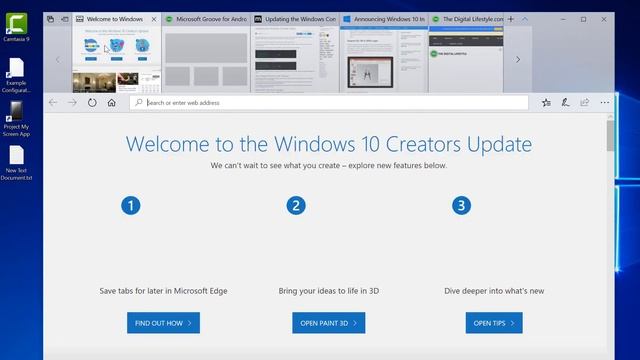Focus the search or enter web address box
The height and width of the screenshot is (360, 640).
pyautogui.click(x=329, y=102)
